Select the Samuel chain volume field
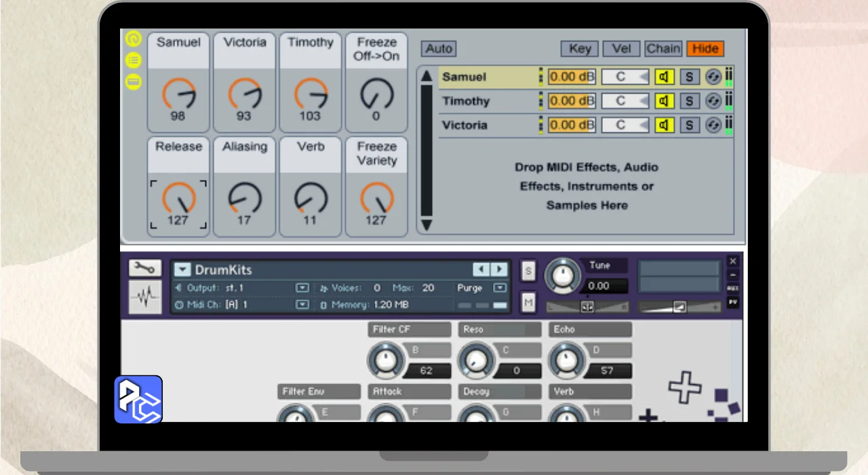Viewport: 868px width, 475px height. 572,77
